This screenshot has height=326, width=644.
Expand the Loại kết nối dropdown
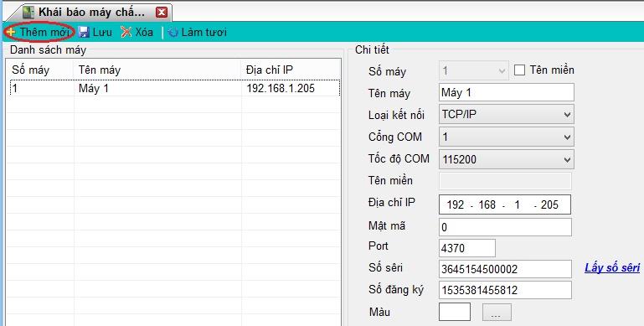[x=506, y=114]
